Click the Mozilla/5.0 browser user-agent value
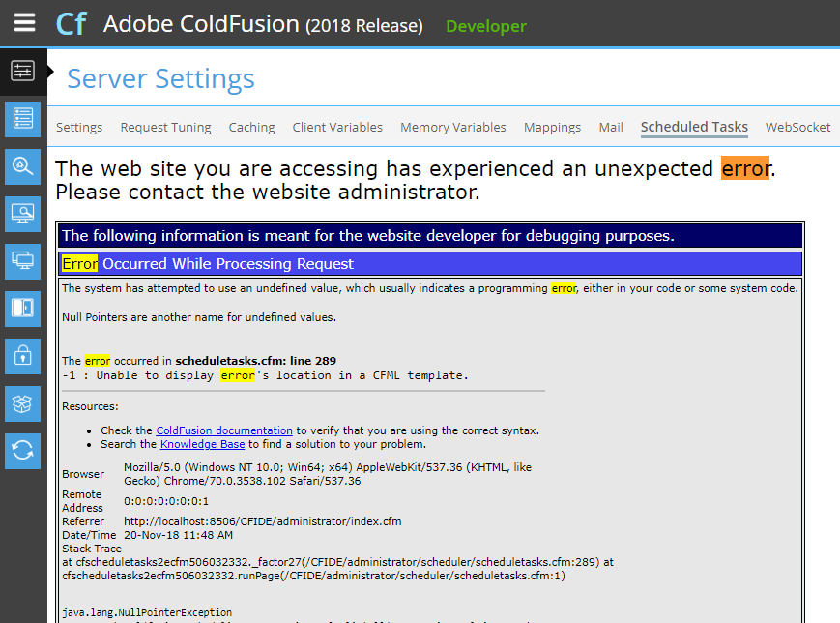Viewport: 840px width, 623px height. 328,474
